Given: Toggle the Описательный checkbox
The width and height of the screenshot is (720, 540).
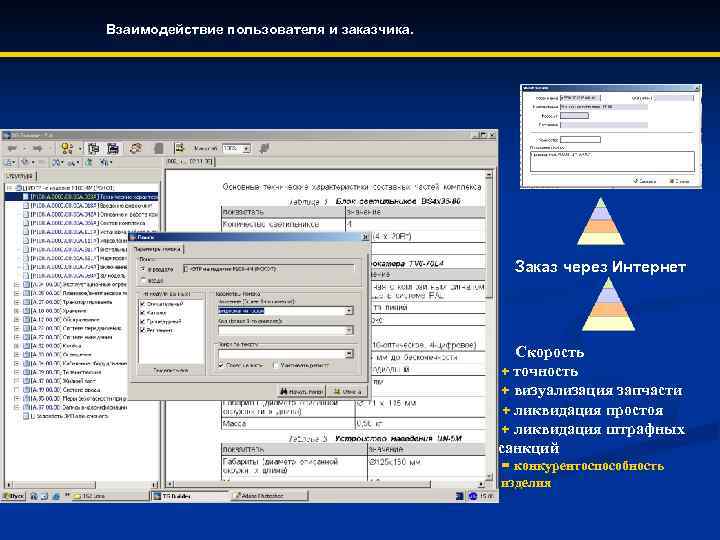Looking at the screenshot, I should (x=143, y=304).
